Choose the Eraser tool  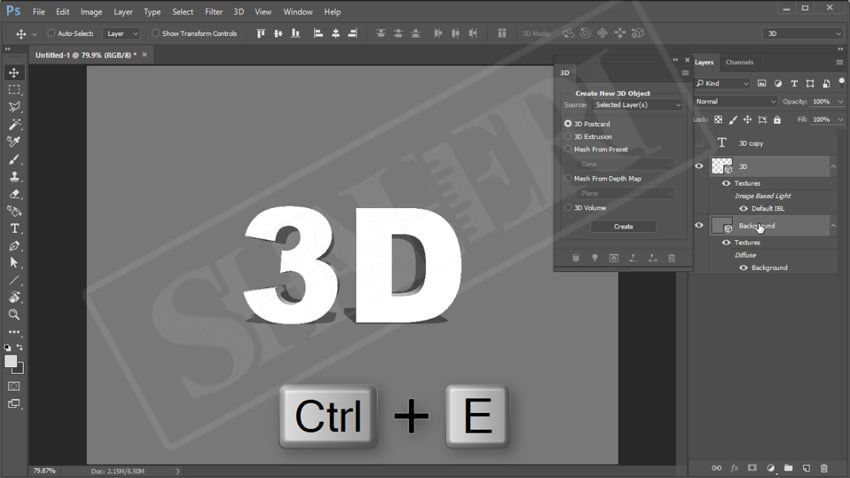(14, 193)
